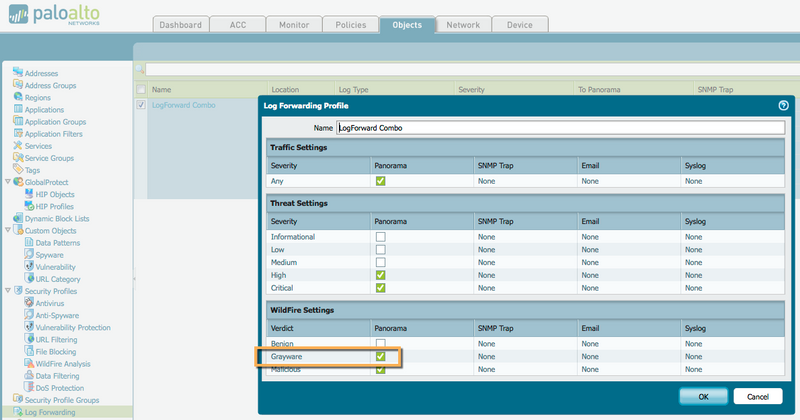This screenshot has width=800, height=420.
Task: Open help icon in Log Forwarding Profile dialog
Action: (783, 105)
